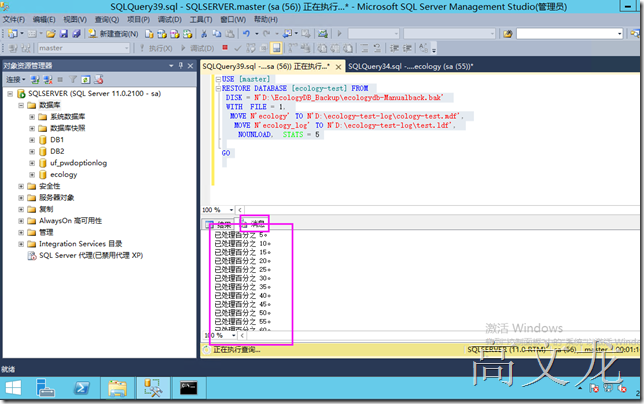Close the SQLQuery39.sql tab
The height and width of the screenshot is (404, 644).
(338, 67)
